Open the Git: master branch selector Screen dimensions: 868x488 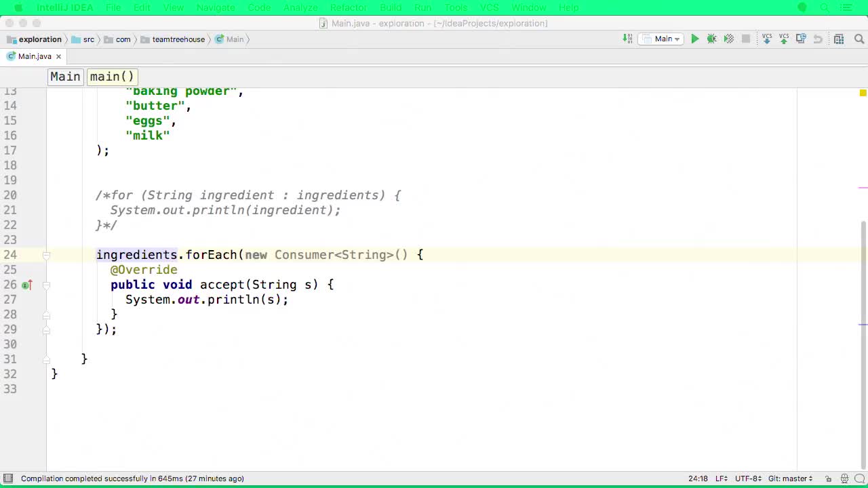(789, 479)
